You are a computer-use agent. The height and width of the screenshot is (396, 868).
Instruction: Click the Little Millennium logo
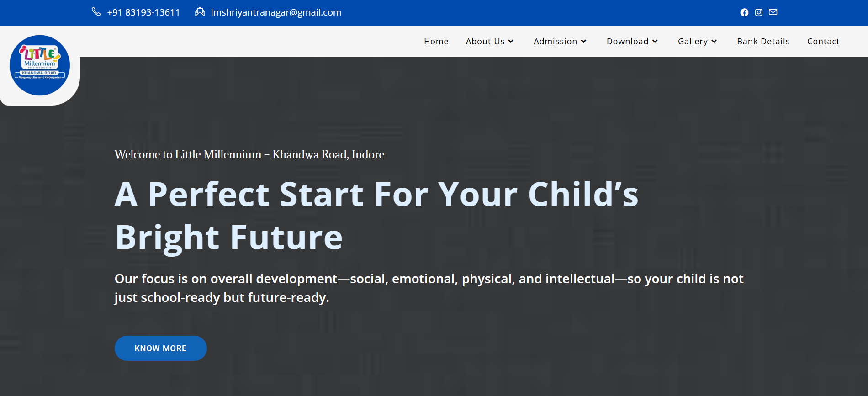click(40, 65)
